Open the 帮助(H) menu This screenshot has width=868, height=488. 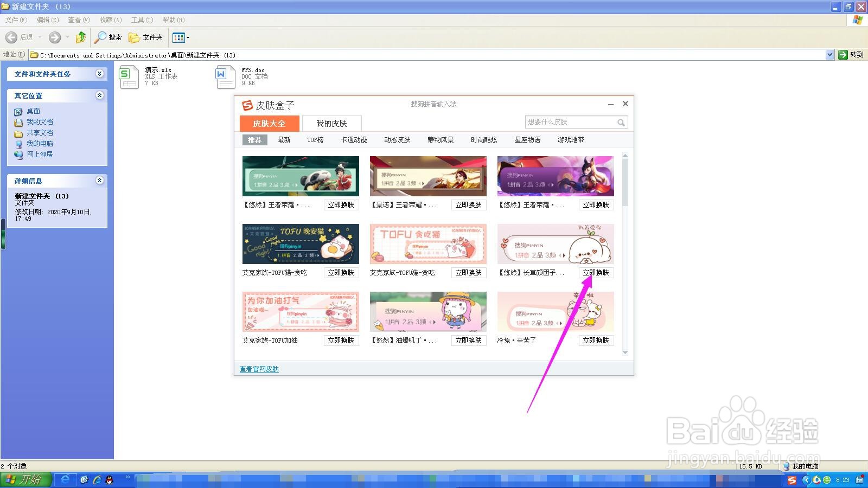pos(174,20)
